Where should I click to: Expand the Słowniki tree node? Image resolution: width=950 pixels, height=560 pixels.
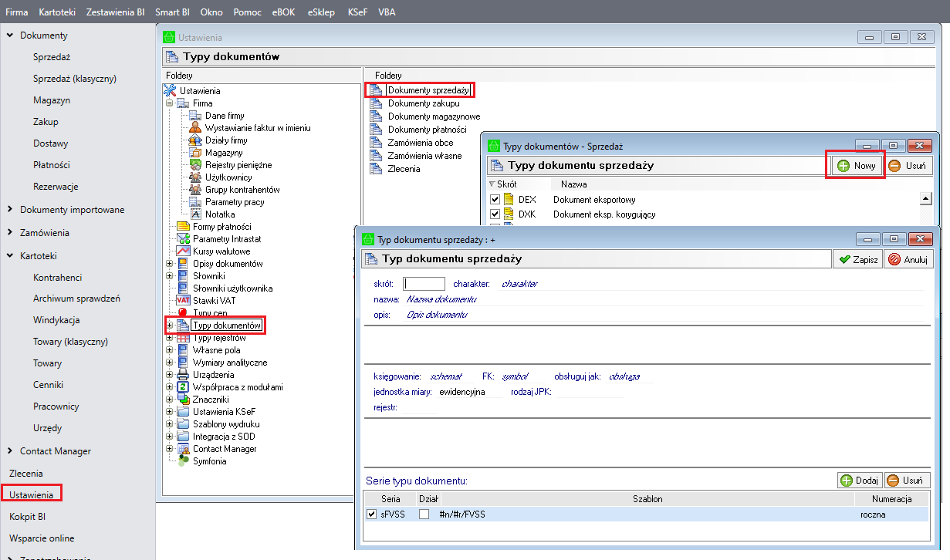tap(170, 276)
